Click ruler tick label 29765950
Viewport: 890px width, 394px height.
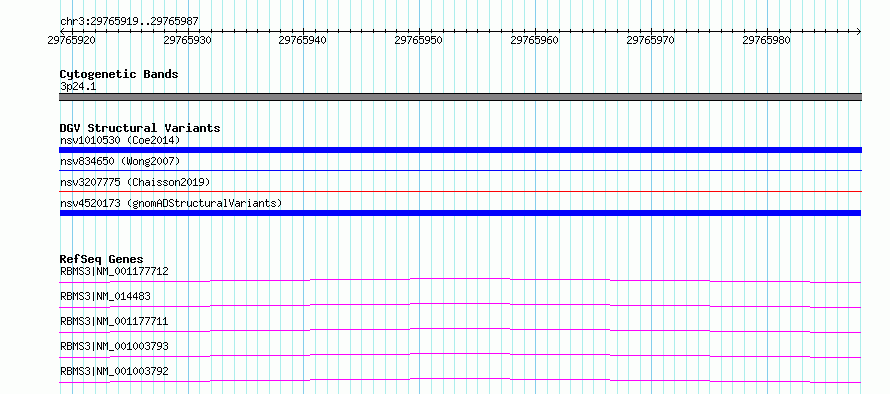pos(419,41)
